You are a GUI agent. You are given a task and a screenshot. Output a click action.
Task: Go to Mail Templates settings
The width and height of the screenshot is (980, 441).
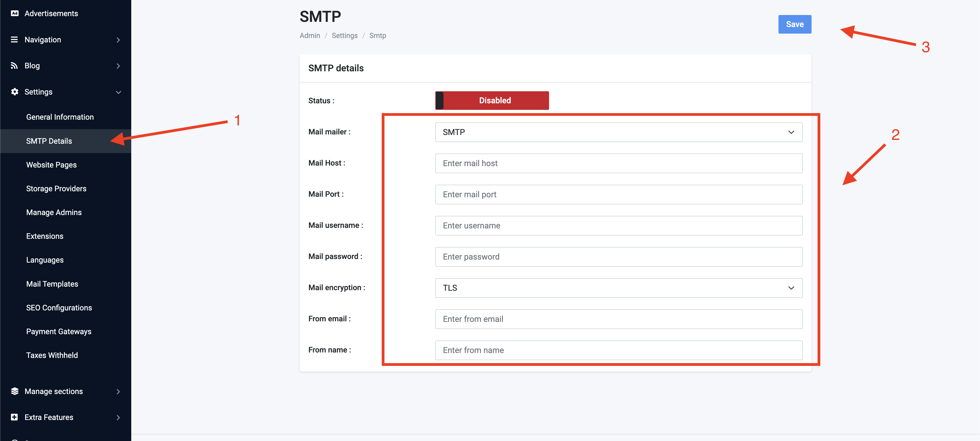52,284
